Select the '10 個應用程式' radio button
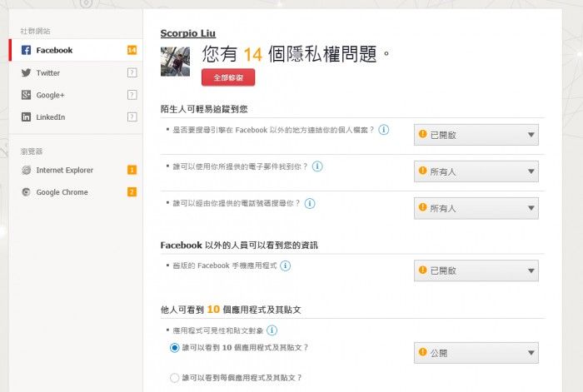 [x=174, y=347]
